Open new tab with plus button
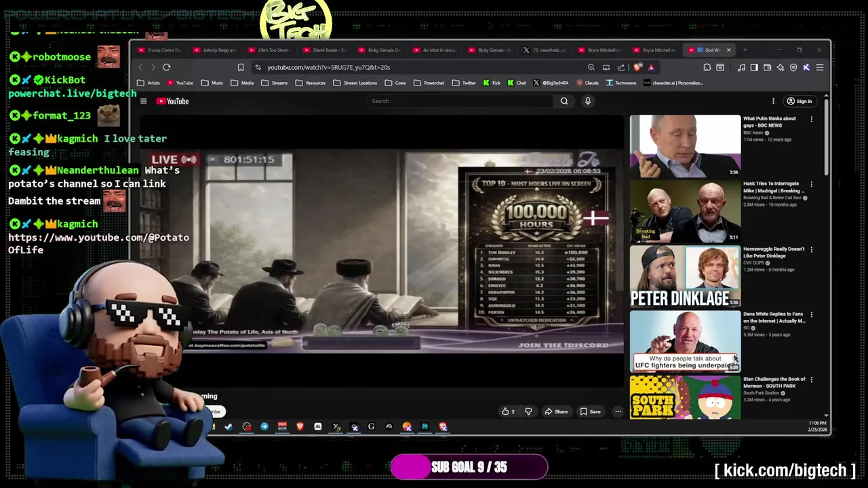 (745, 49)
